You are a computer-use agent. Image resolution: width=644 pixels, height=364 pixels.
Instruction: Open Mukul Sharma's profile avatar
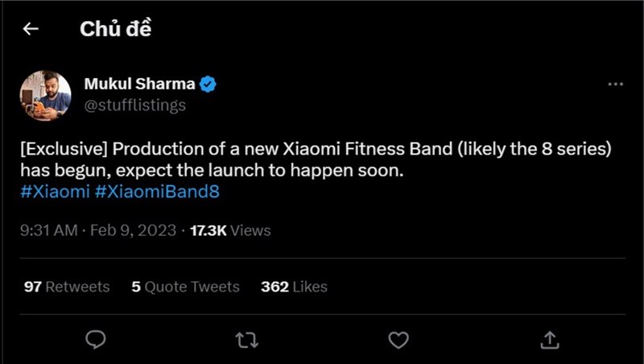click(45, 95)
